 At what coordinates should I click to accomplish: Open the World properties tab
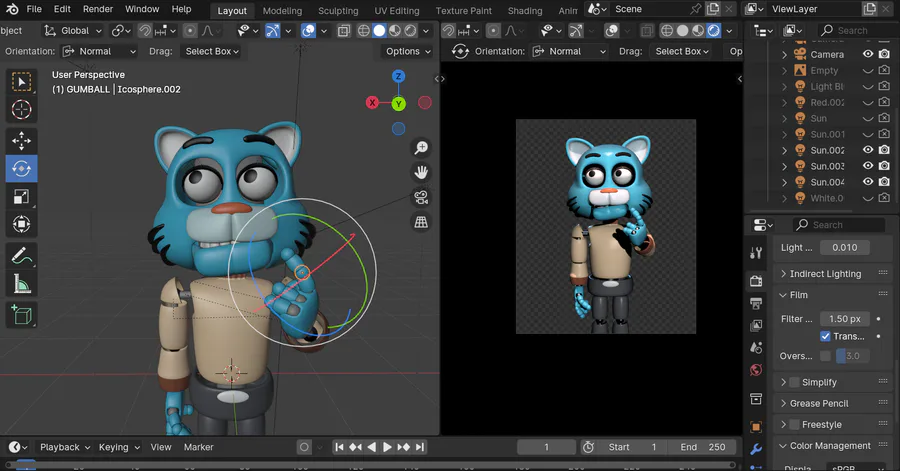756,370
